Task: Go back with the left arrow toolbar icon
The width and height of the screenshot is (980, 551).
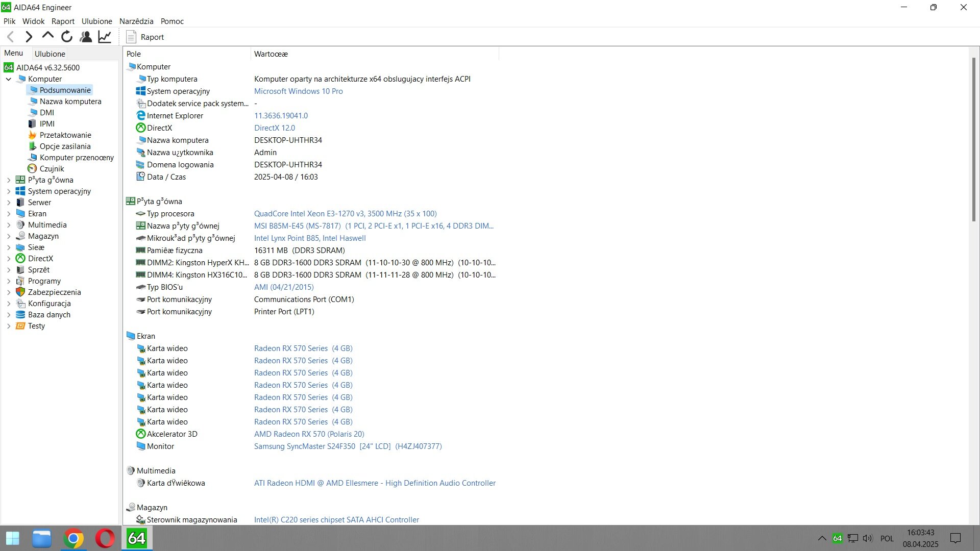Action: [10, 37]
